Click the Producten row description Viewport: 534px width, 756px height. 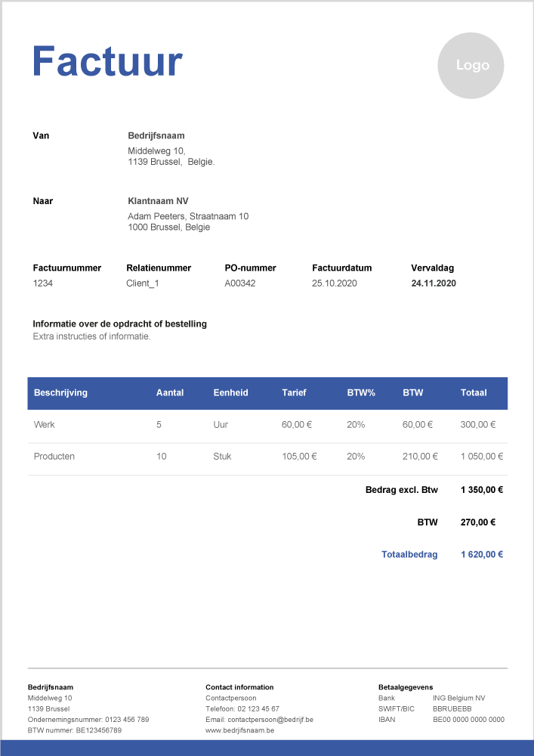pos(54,457)
